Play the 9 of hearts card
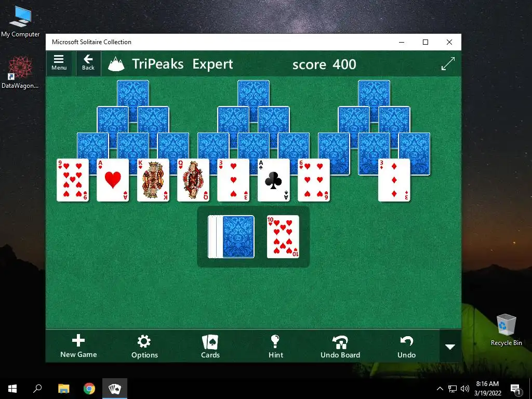The width and height of the screenshot is (532, 399). tap(73, 180)
